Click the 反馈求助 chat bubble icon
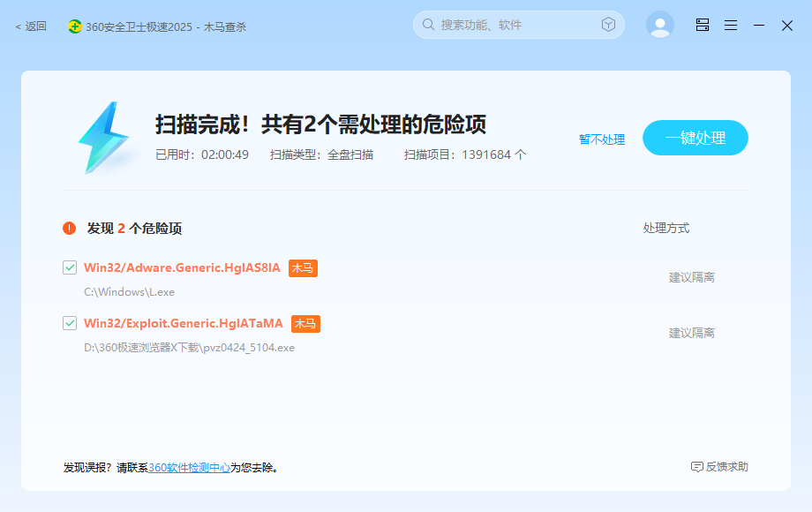This screenshot has width=812, height=512. 697,467
